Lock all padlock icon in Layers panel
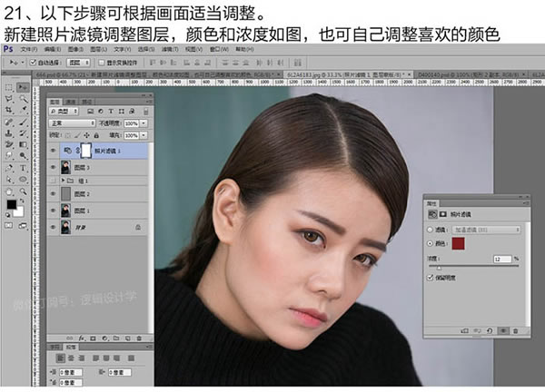Viewport: 545px width, 392px height. click(x=96, y=135)
